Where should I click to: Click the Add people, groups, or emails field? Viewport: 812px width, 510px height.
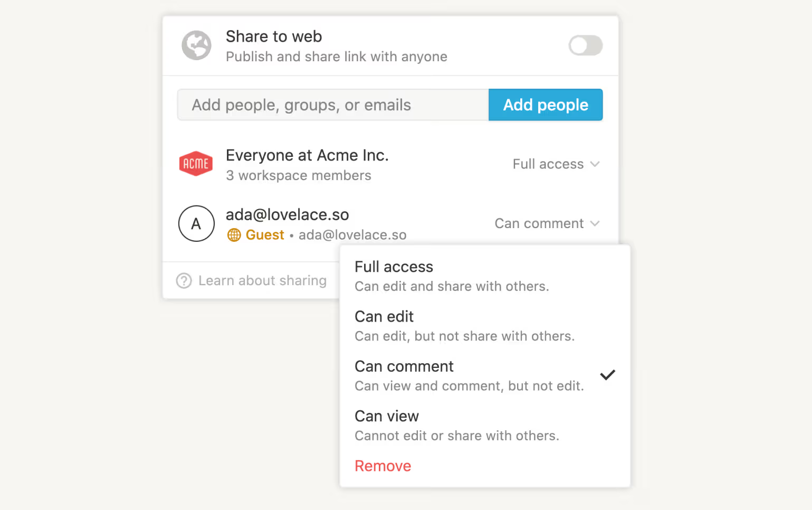pyautogui.click(x=333, y=105)
